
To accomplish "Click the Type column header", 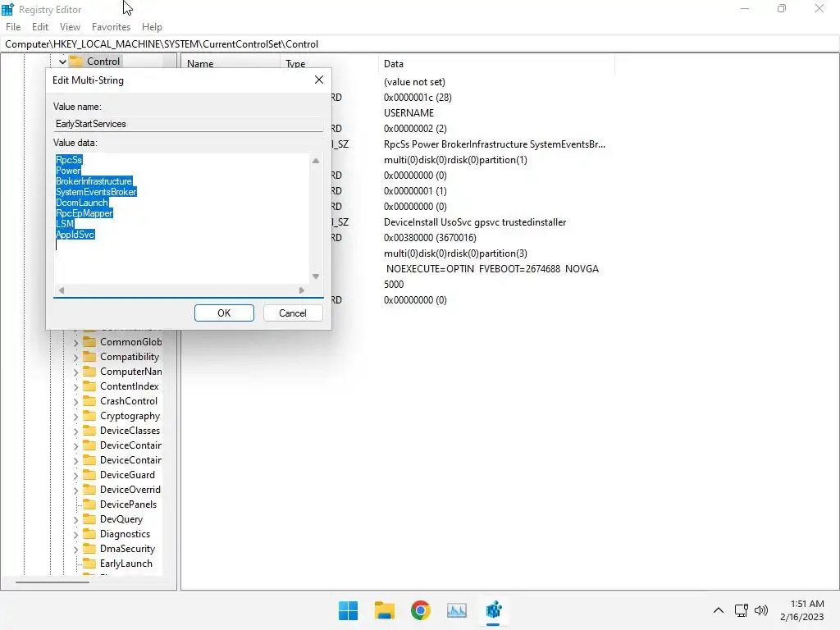I will (x=328, y=64).
